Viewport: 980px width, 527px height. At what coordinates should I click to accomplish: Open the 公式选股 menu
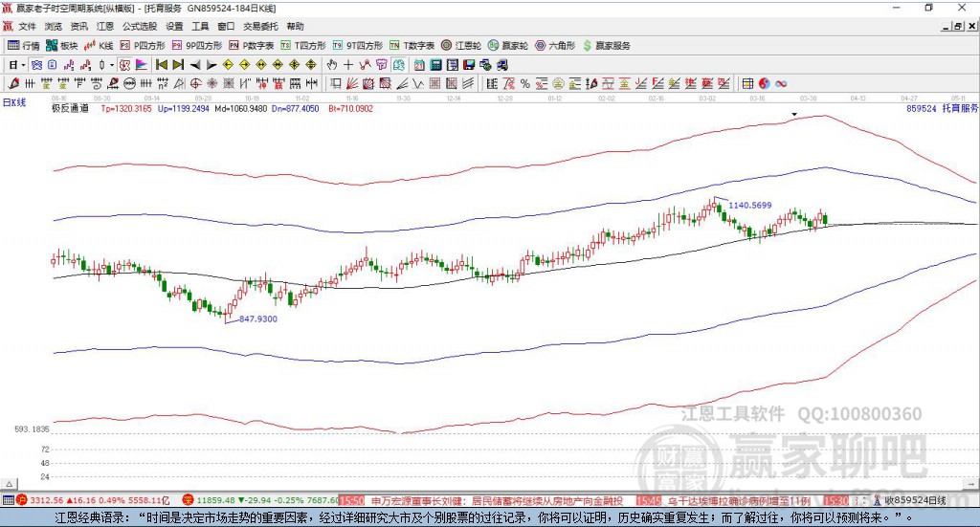point(140,26)
